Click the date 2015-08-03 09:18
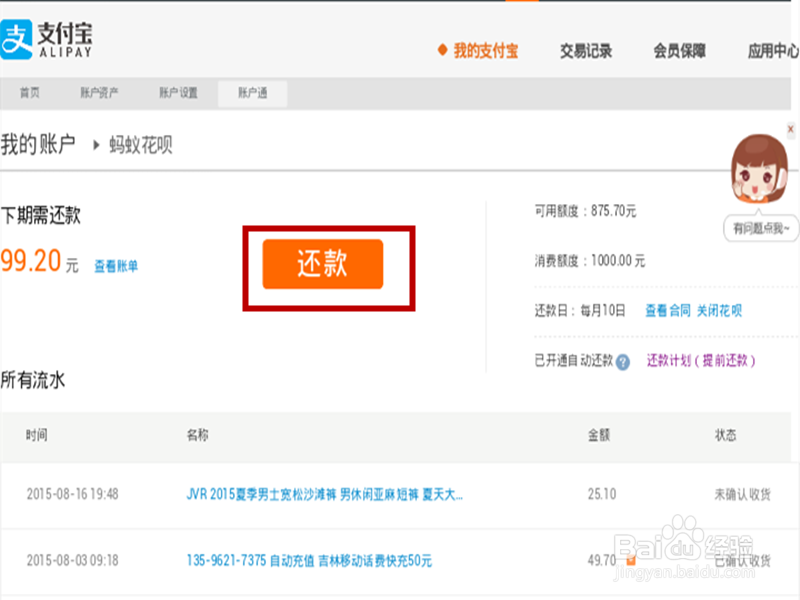This screenshot has width=800, height=600. coord(72,561)
